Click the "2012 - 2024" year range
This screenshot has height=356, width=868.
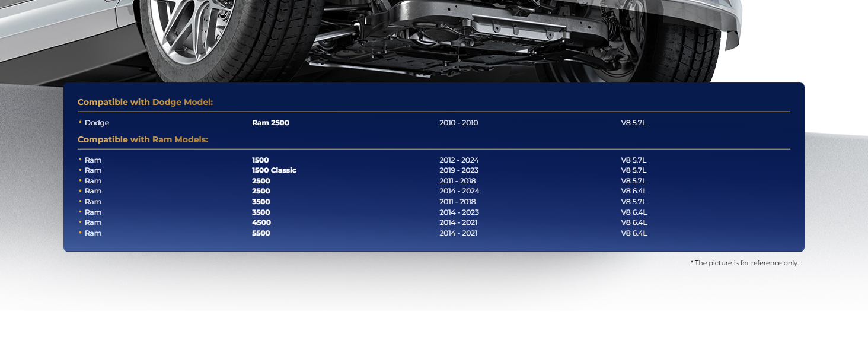pos(459,160)
